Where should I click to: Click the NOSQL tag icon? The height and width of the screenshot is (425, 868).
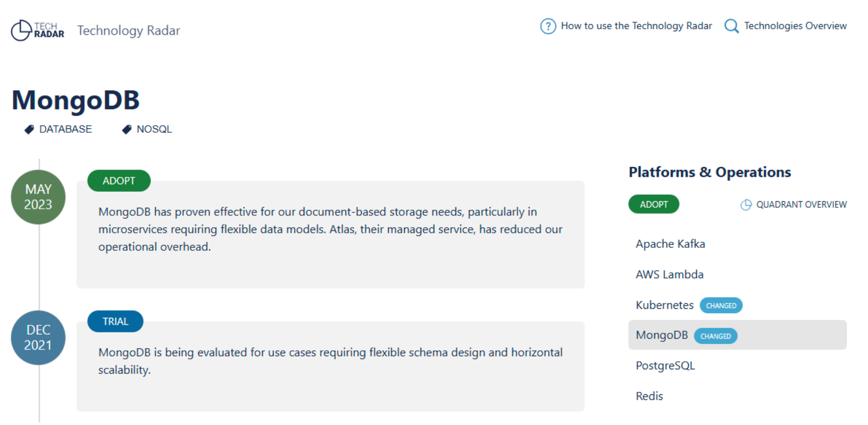pos(126,129)
